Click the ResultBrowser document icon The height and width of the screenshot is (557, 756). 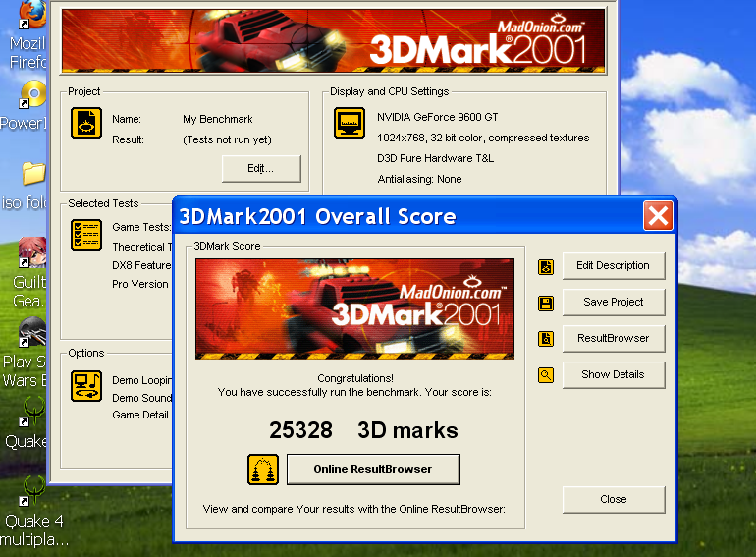tap(546, 339)
